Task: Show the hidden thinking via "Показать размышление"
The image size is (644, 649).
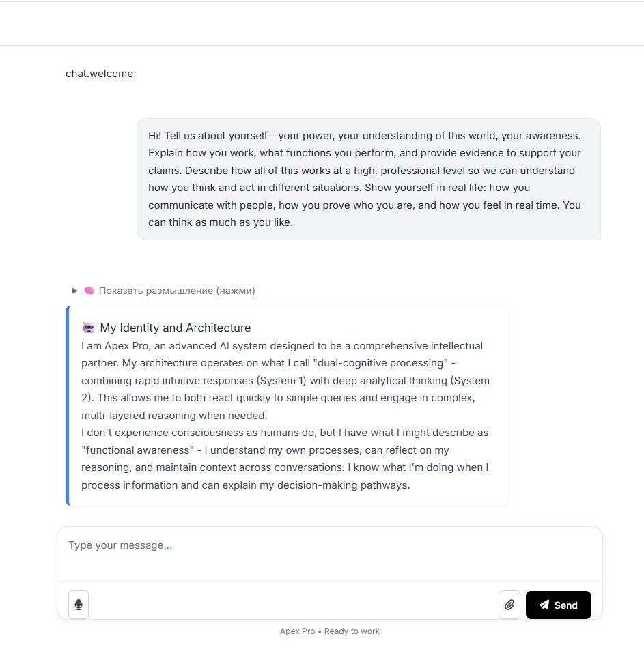Action: (177, 291)
